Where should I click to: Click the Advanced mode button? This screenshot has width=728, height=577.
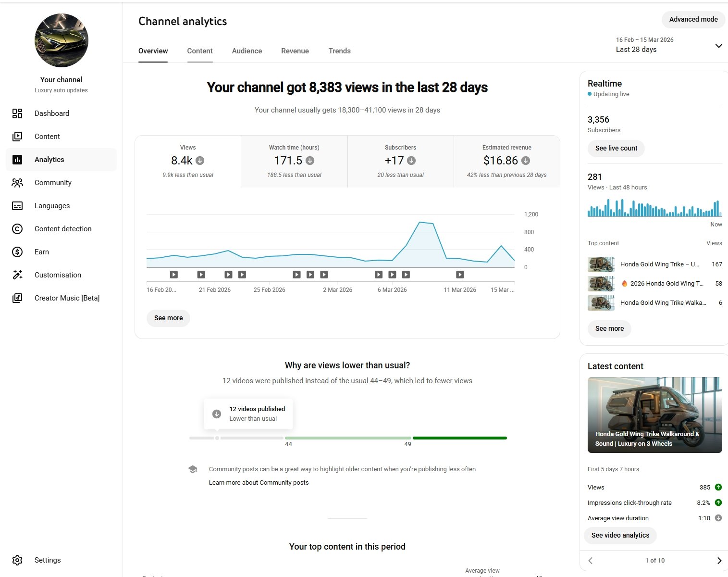coord(693,19)
